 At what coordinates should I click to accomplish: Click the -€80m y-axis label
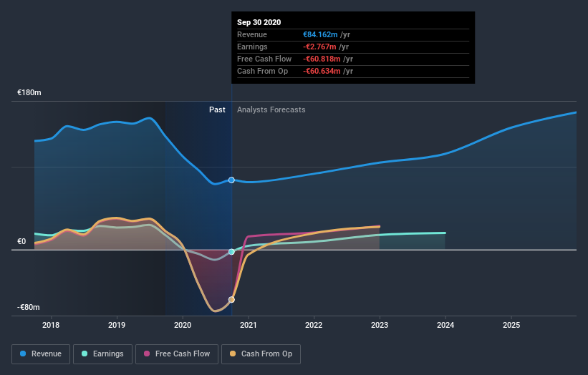[x=29, y=307]
